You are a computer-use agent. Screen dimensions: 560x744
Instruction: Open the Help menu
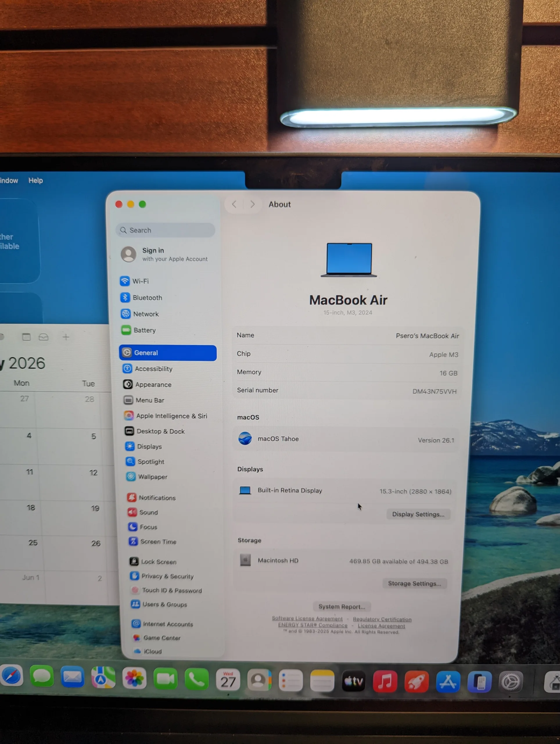click(36, 180)
